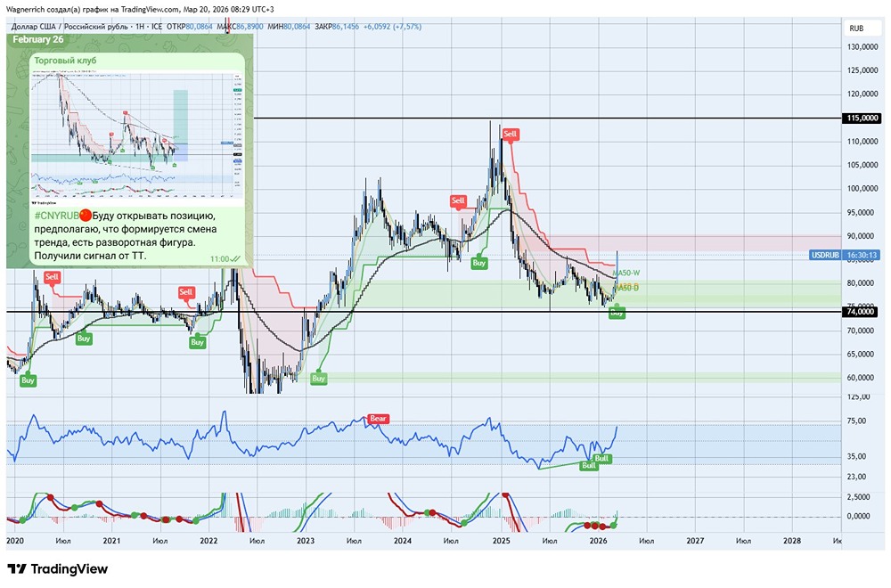The height and width of the screenshot is (588, 891).
Task: Click the #CNYRUB hashtag link
Action: click(x=56, y=216)
